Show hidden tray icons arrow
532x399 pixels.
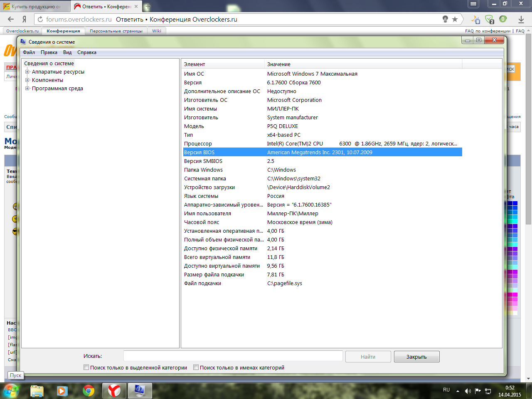pyautogui.click(x=458, y=391)
